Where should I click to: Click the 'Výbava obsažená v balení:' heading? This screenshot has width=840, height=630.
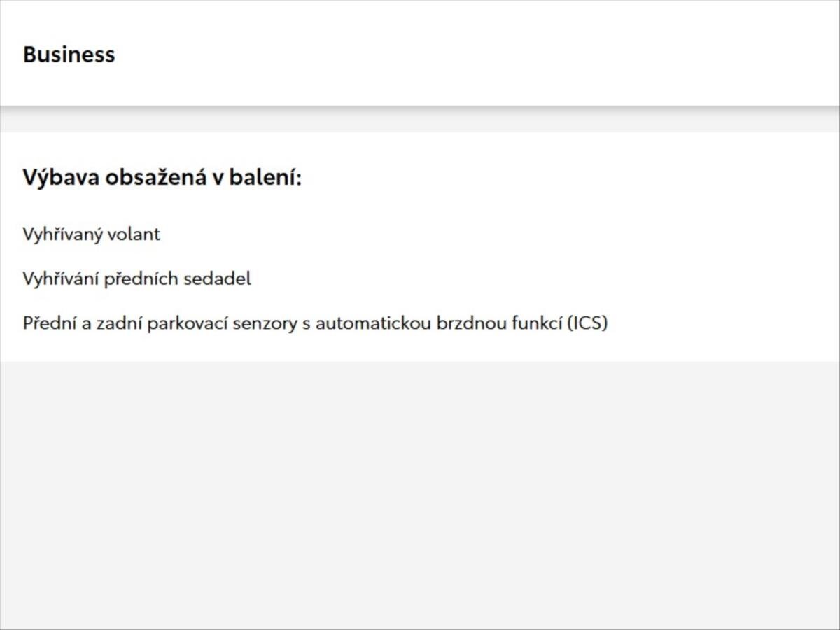coord(162,177)
